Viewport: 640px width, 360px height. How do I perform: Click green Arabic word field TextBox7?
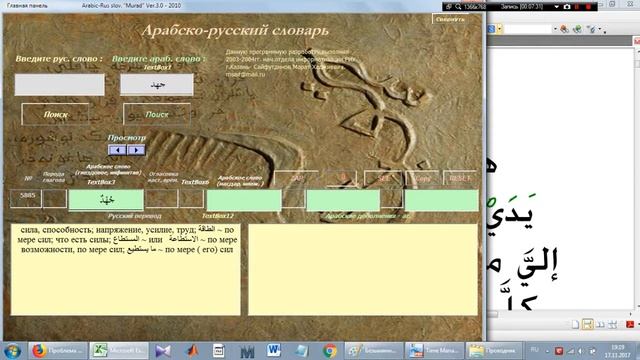click(106, 200)
